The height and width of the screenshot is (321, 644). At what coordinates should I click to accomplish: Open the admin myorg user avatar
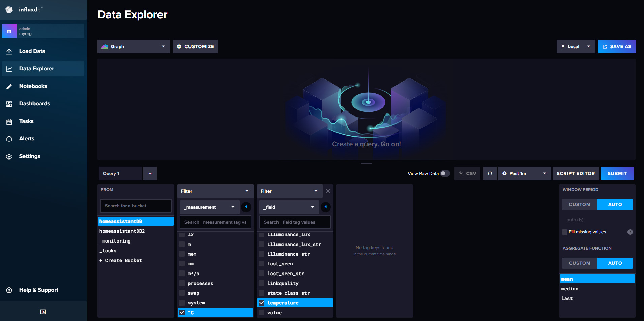coord(9,31)
